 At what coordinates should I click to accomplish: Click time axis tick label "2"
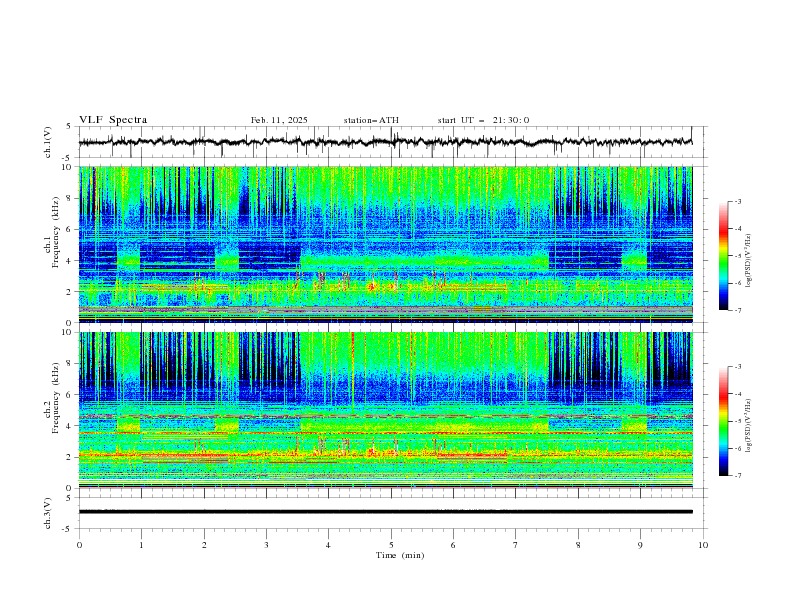204,545
